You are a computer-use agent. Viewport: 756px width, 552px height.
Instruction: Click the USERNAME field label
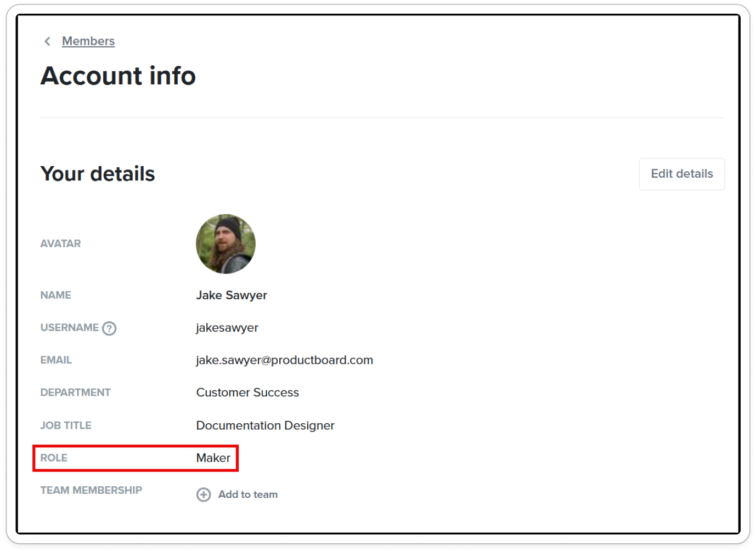tap(70, 328)
